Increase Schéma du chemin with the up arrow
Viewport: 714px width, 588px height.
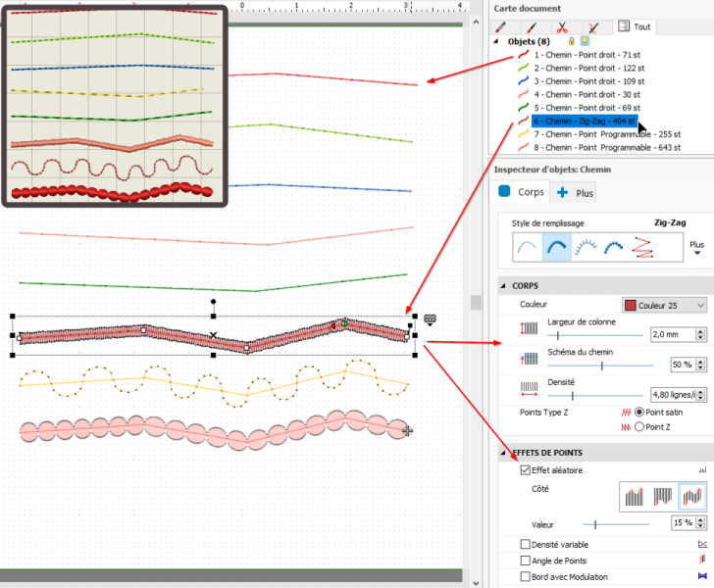click(x=701, y=362)
